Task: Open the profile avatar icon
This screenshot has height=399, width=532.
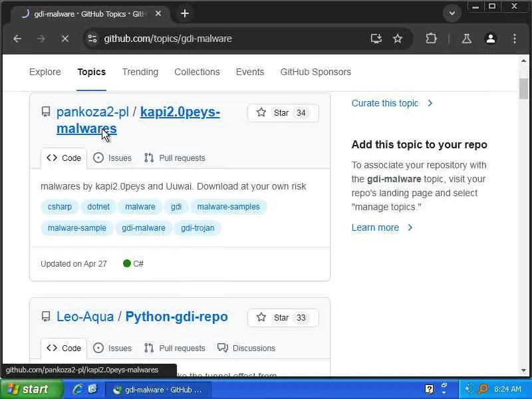Action: 491,39
